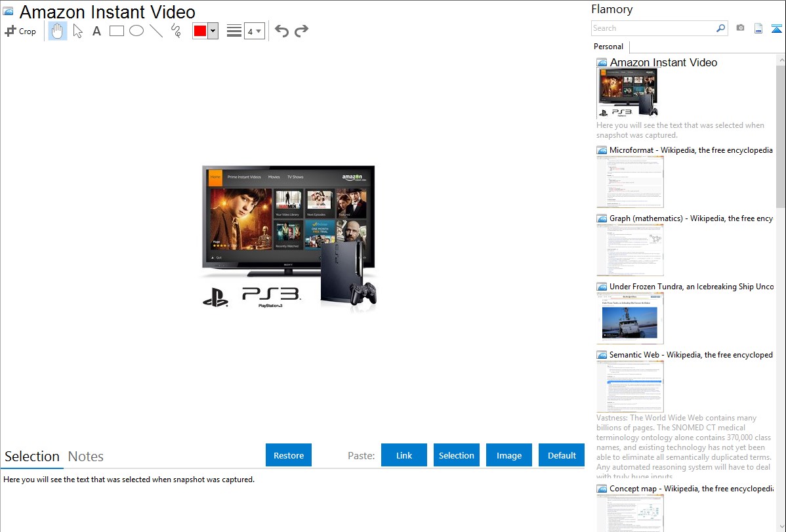Click the main 'Amazon Instant Video' heading
786x532 pixels.
108,12
